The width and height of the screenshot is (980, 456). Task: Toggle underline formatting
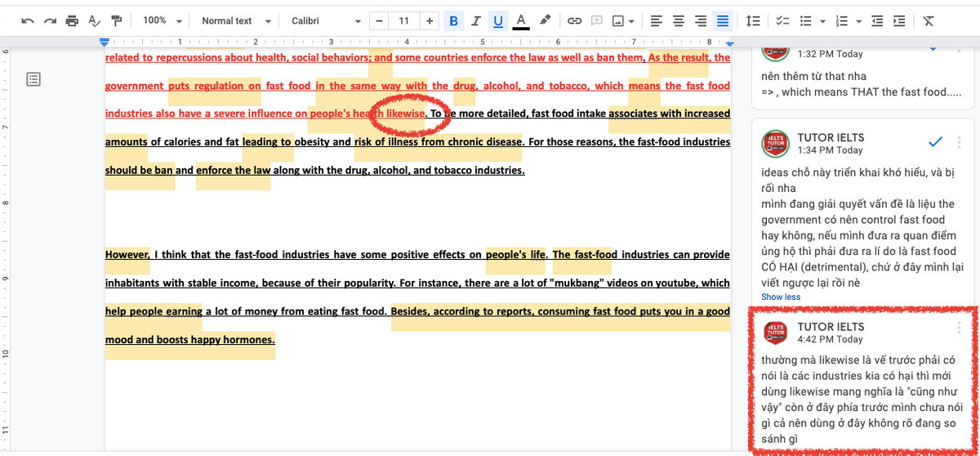[498, 20]
